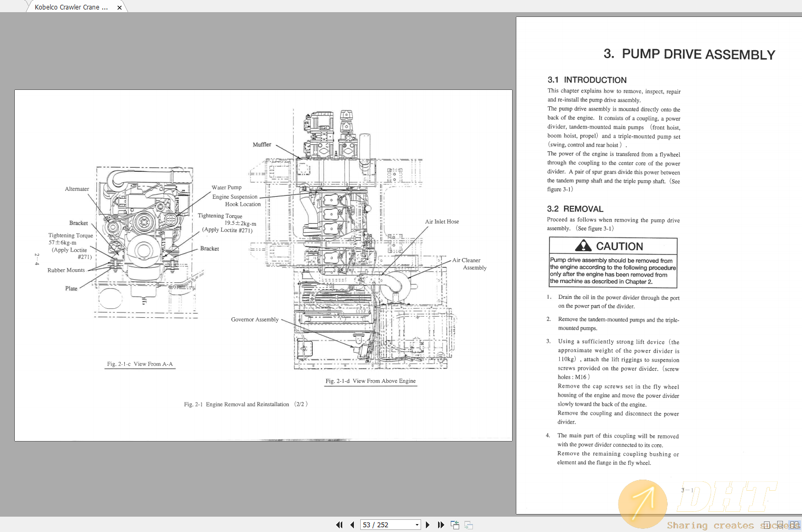Screen dimensions: 802x532
Task: Click 'Fig. 2-1-c View From A-A' caption
Action: (x=140, y=364)
